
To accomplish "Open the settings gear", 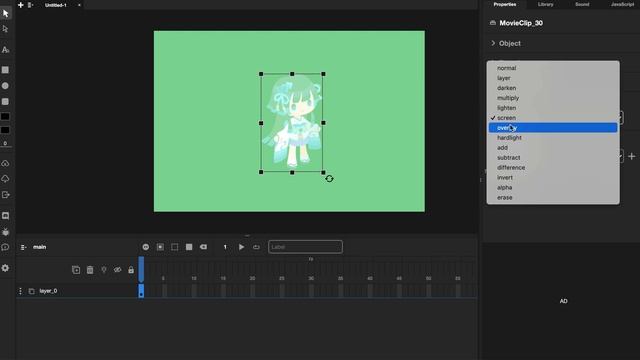I will (5, 268).
